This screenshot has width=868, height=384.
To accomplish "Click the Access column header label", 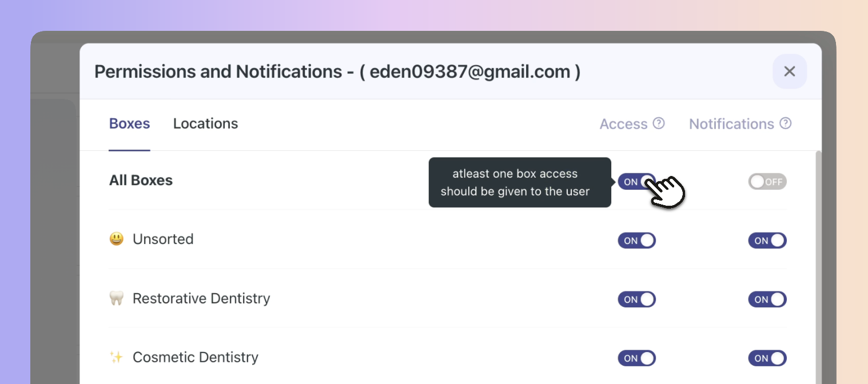I will (x=623, y=124).
